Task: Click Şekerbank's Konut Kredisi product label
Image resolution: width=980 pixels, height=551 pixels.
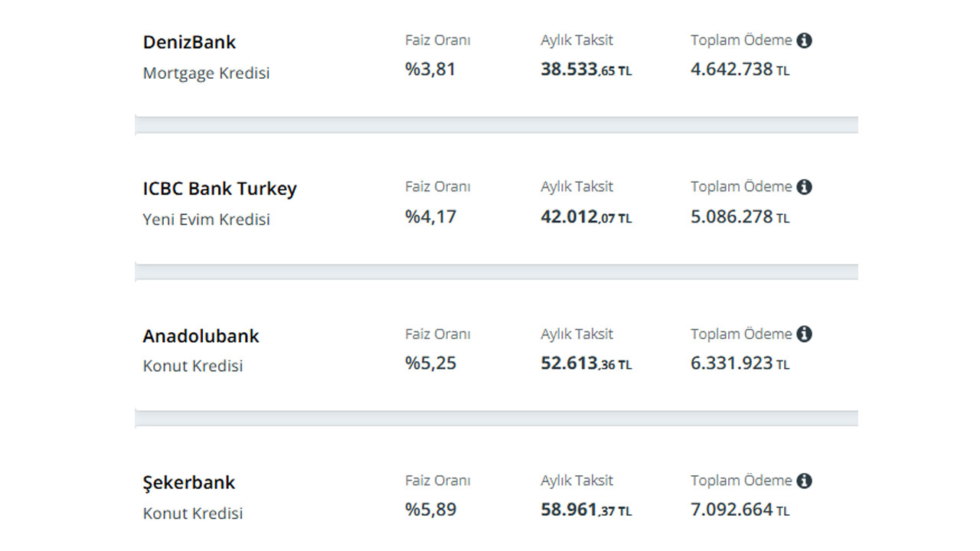Action: pos(193,513)
